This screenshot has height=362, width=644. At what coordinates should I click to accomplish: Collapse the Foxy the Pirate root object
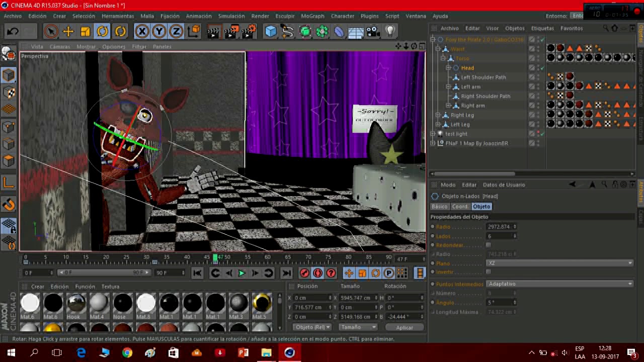pyautogui.click(x=433, y=39)
